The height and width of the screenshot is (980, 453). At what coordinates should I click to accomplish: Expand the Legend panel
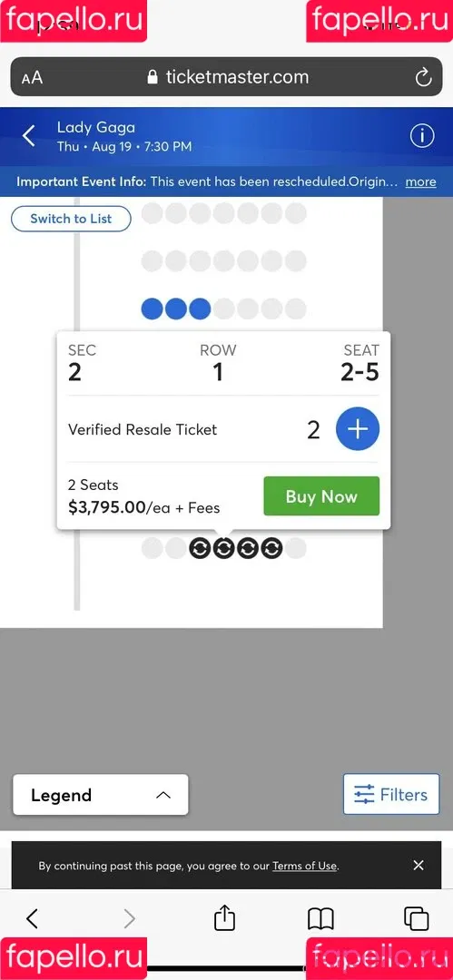100,795
